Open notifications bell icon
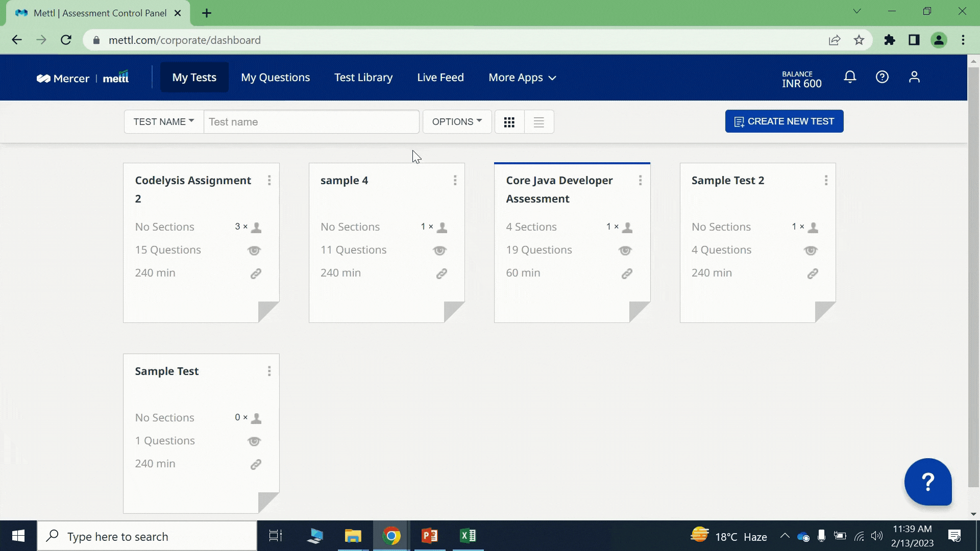The image size is (980, 551). coord(850,77)
